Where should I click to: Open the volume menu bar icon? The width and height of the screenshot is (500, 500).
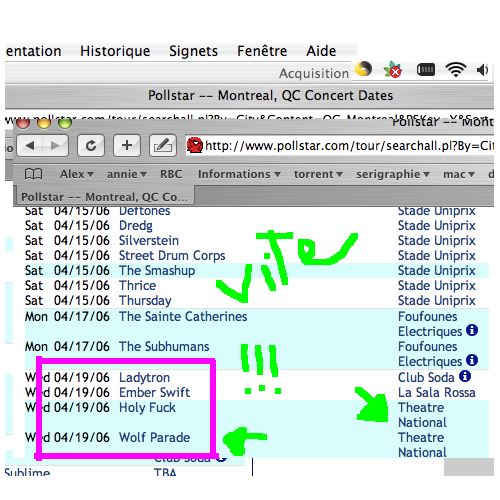482,70
